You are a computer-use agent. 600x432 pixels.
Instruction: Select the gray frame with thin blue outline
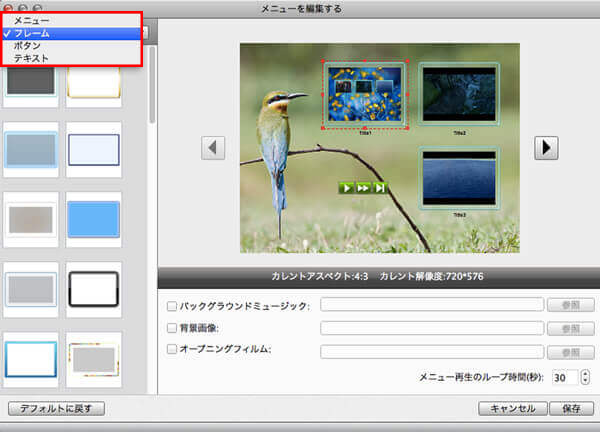pyautogui.click(x=31, y=290)
